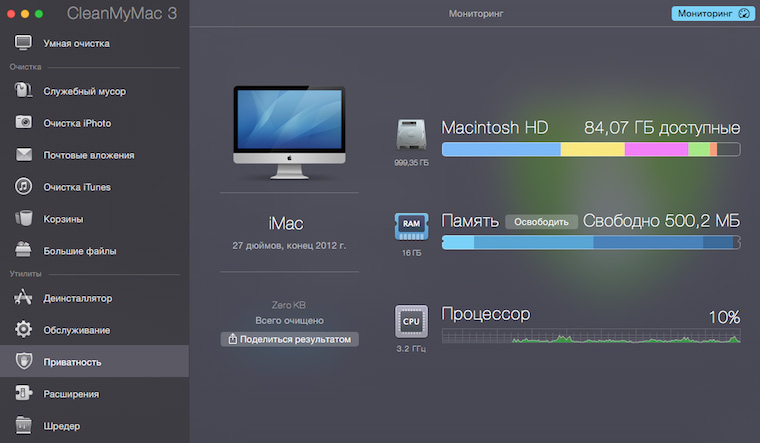Click the CleanMyMac 3 title

click(122, 14)
